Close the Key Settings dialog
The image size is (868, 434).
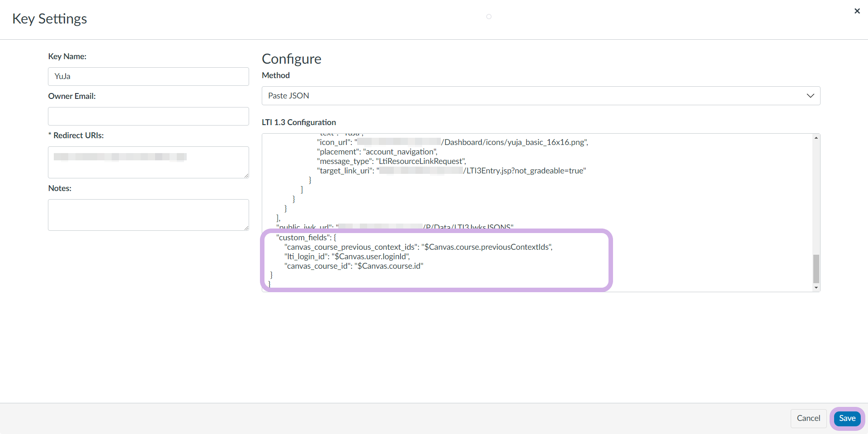[857, 11]
